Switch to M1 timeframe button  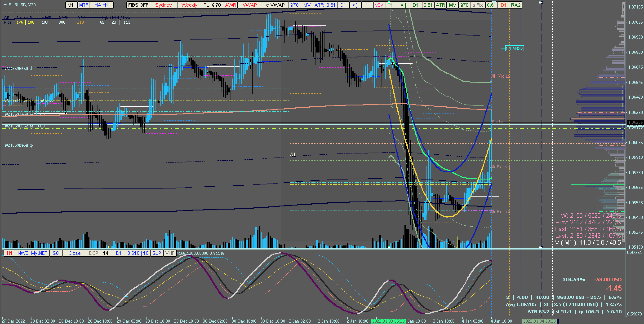(71, 5)
